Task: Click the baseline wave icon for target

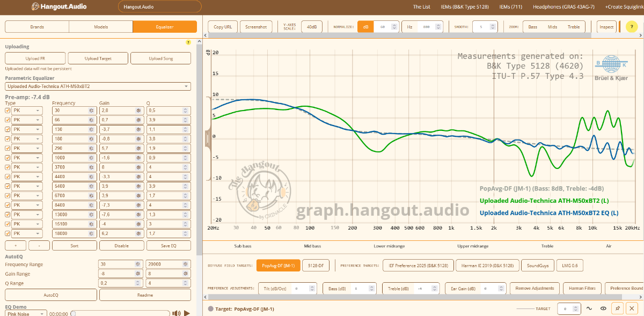Action: tap(589, 308)
